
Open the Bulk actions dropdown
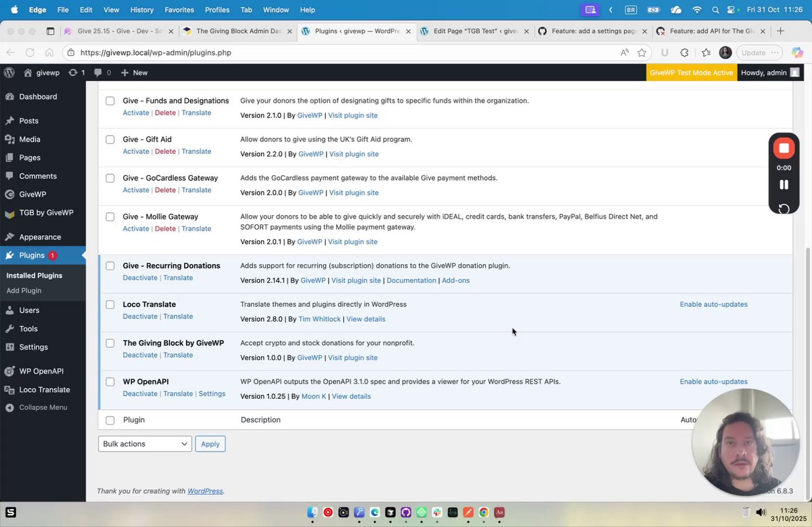(x=145, y=444)
